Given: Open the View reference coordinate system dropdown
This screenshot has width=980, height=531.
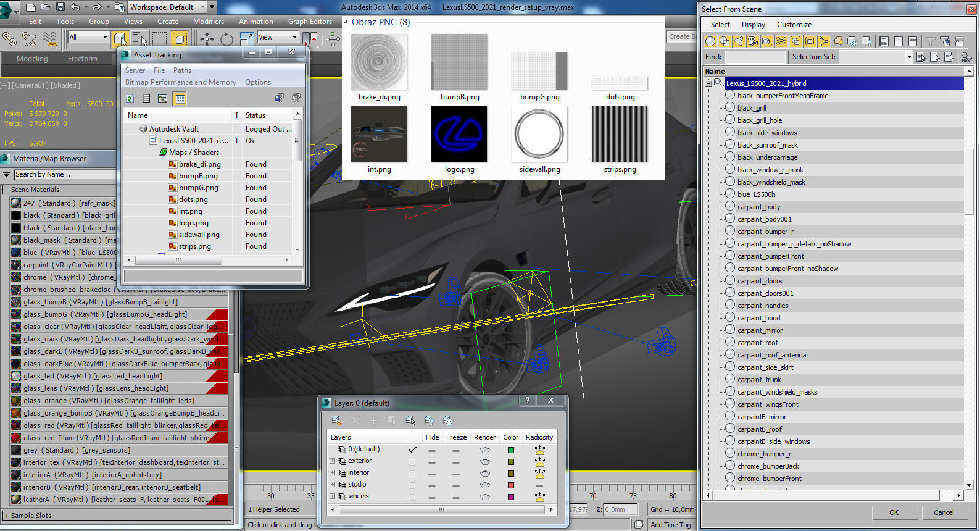Looking at the screenshot, I should pyautogui.click(x=278, y=37).
